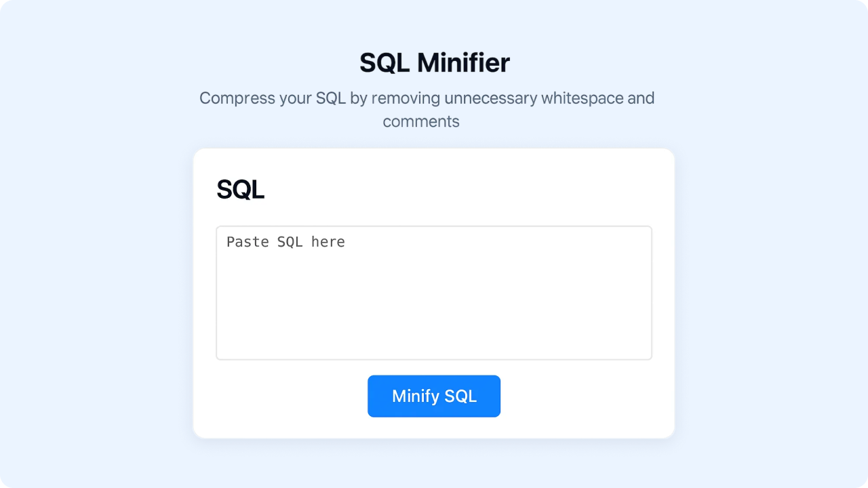Click the light blue page background
Screen dimensions: 868x488
pyautogui.click(x=81, y=271)
